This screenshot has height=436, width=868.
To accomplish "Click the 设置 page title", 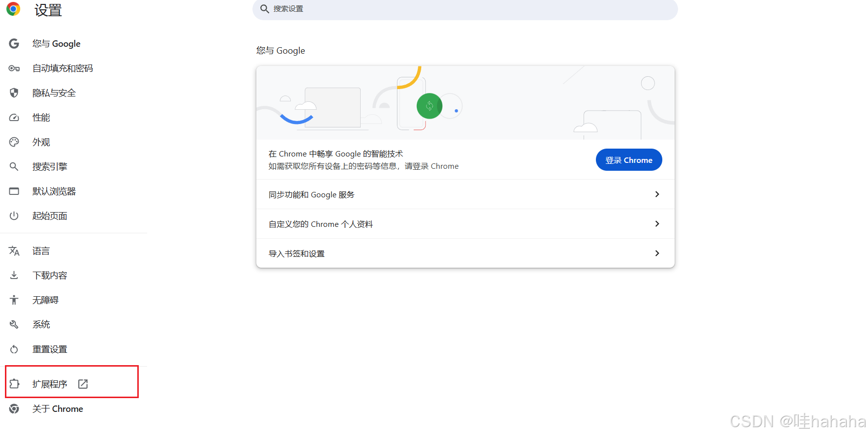I will pyautogui.click(x=48, y=10).
